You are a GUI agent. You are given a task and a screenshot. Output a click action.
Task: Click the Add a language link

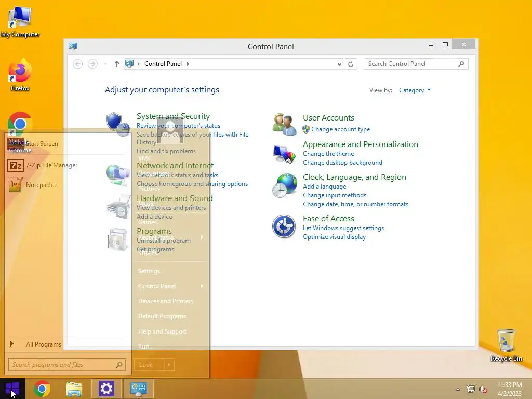pyautogui.click(x=324, y=187)
